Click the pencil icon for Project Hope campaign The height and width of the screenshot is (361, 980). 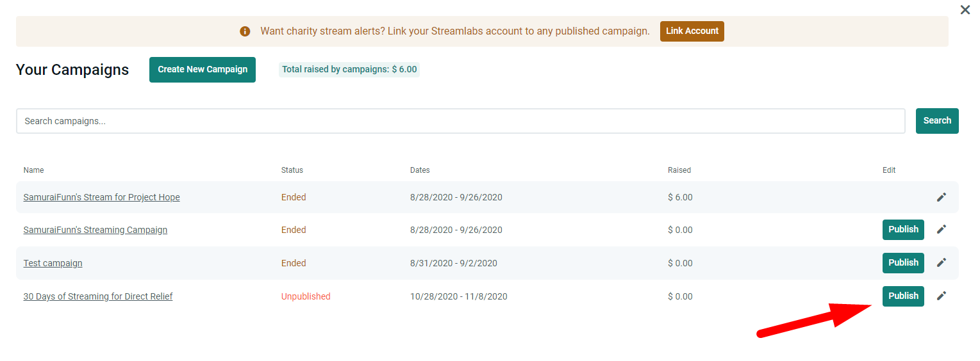[x=941, y=197]
